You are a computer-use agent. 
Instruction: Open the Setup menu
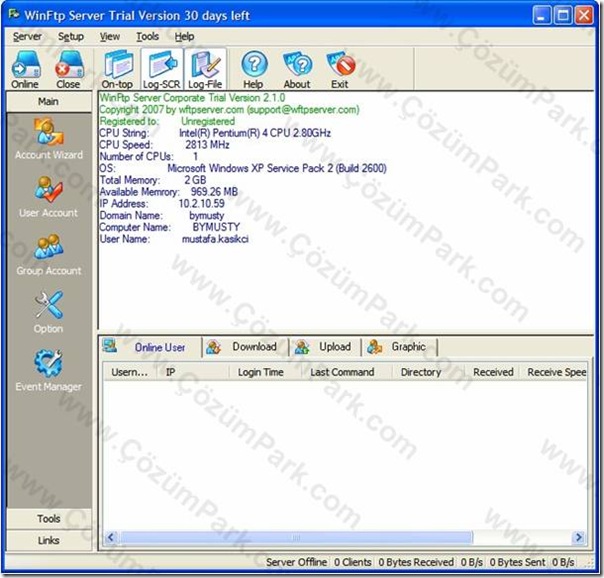71,37
